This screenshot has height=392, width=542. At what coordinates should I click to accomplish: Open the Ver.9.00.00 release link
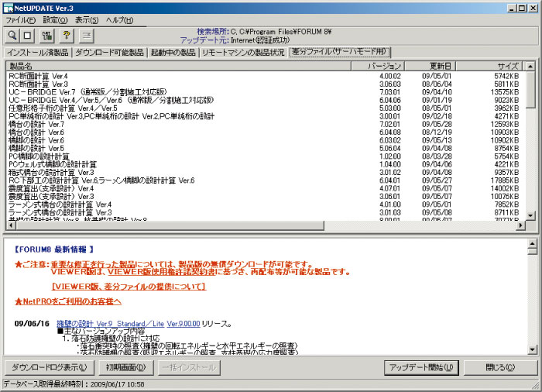pyautogui.click(x=184, y=324)
